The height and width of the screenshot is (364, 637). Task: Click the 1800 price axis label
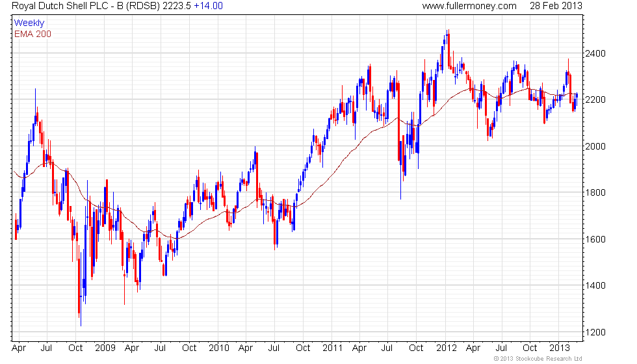[595, 192]
